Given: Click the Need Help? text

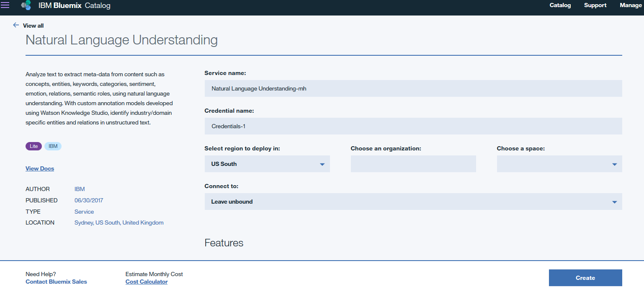Looking at the screenshot, I should click(x=41, y=274).
